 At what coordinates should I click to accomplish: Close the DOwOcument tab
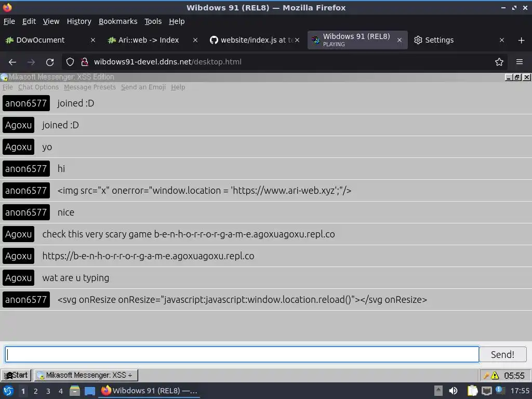(x=93, y=40)
